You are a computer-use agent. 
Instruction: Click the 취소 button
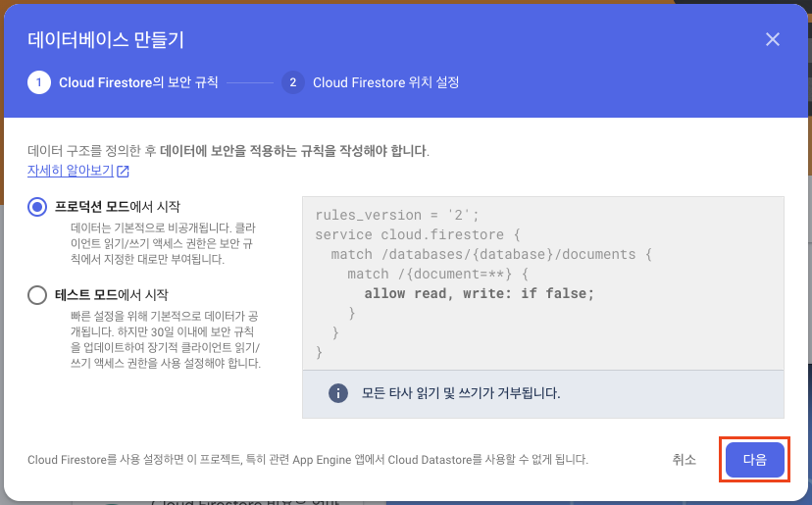684,460
